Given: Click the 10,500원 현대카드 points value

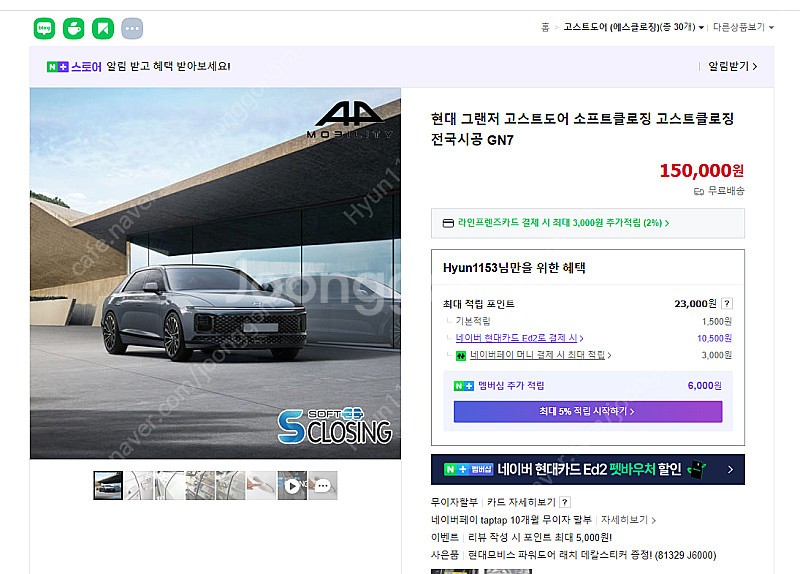Looking at the screenshot, I should pyautogui.click(x=714, y=338).
